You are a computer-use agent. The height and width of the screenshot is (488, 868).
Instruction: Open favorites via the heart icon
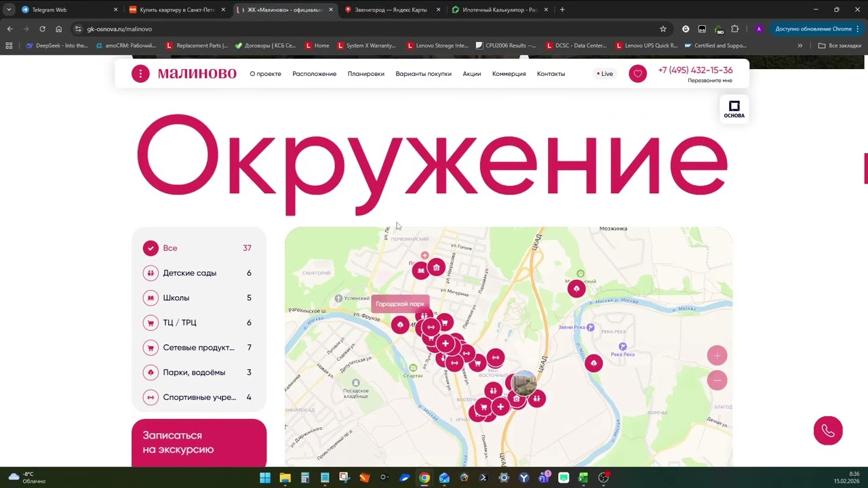637,74
